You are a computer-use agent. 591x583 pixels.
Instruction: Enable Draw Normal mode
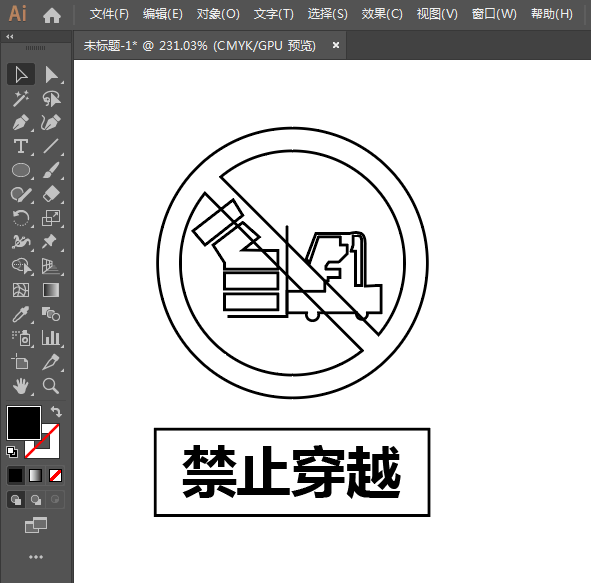(x=16, y=500)
